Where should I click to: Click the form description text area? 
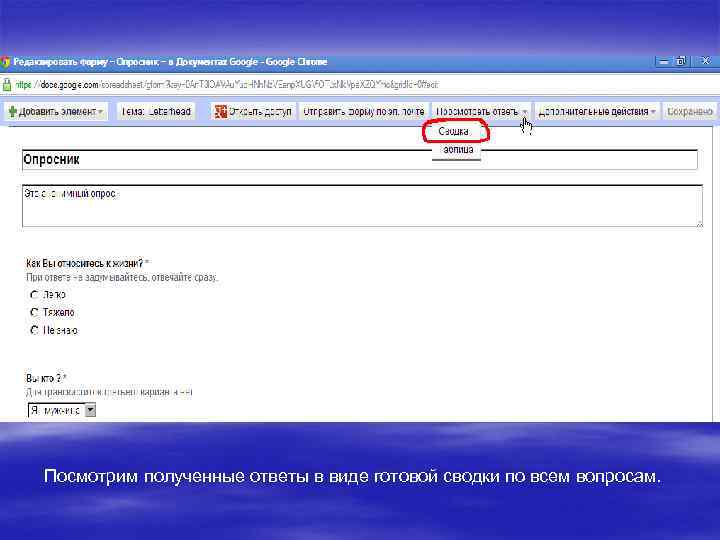(x=362, y=206)
